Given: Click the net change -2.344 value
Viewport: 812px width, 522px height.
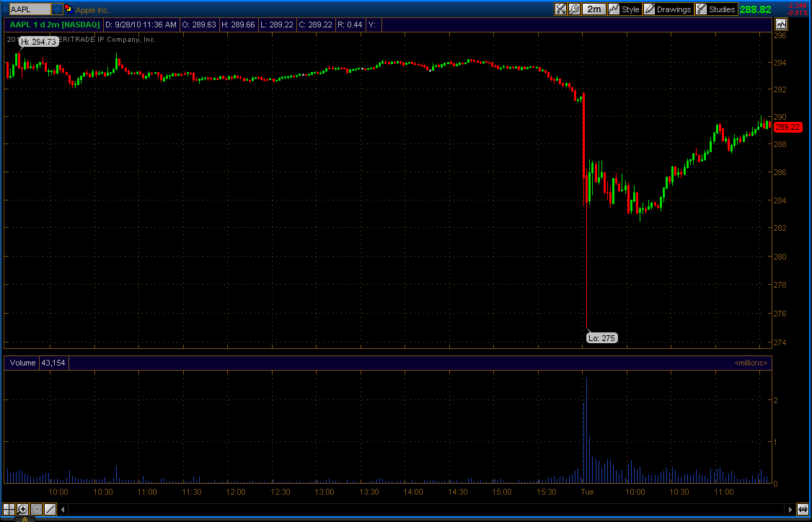Looking at the screenshot, I should pyautogui.click(x=797, y=6).
